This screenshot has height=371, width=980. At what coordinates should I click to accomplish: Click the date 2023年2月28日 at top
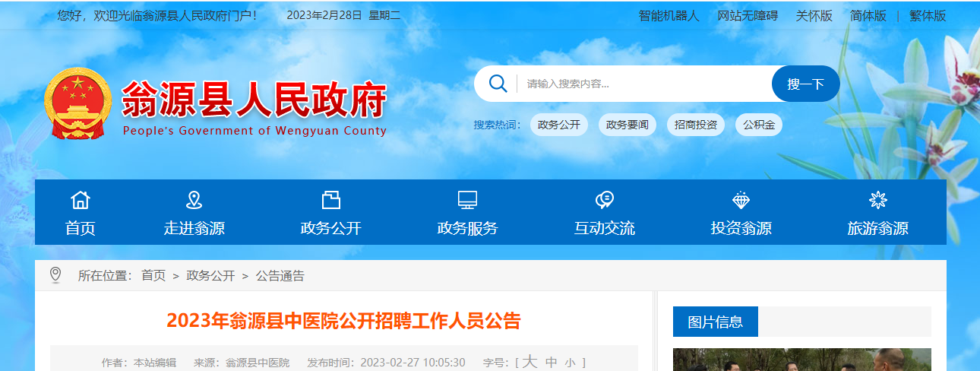(x=324, y=15)
